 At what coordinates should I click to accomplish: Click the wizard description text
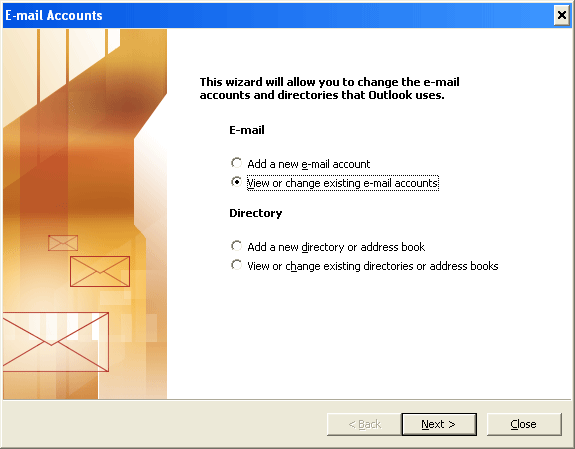pos(329,88)
